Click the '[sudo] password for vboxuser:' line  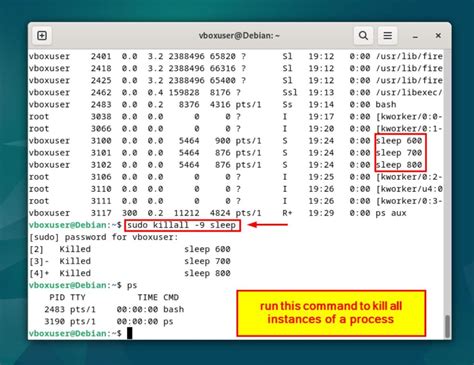click(x=104, y=237)
